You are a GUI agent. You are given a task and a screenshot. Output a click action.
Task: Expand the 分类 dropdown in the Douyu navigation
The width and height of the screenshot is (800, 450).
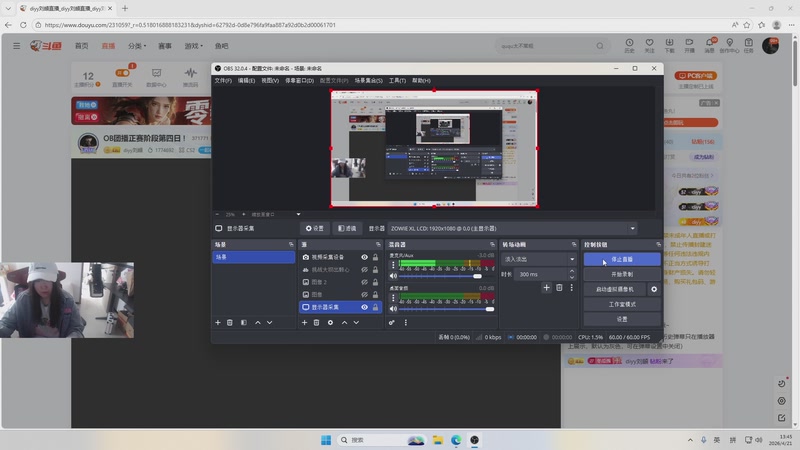tap(137, 46)
